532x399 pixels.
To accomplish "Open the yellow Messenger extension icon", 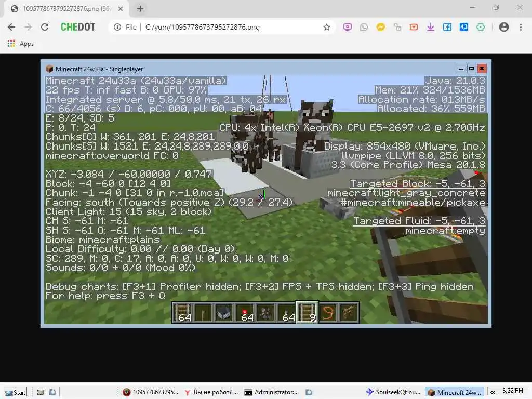I will [x=381, y=27].
